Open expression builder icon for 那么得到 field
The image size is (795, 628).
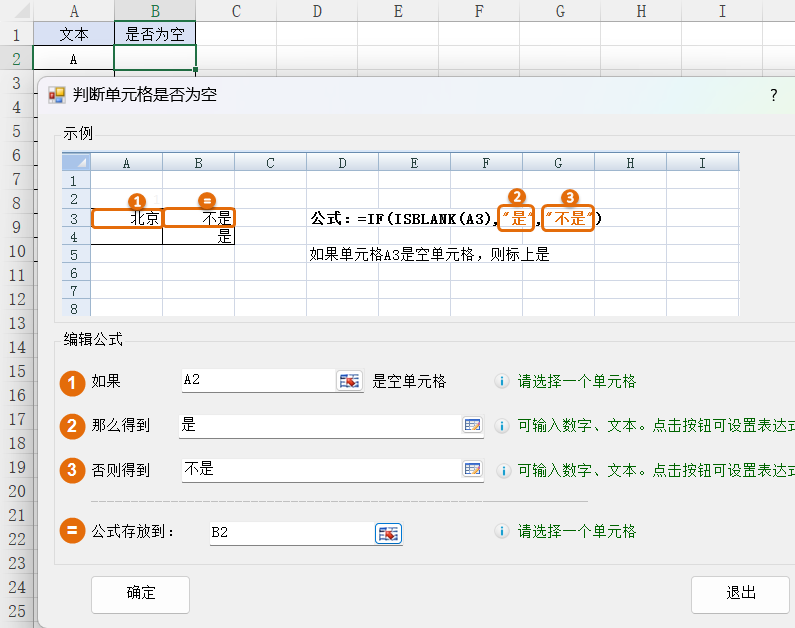pyautogui.click(x=472, y=426)
